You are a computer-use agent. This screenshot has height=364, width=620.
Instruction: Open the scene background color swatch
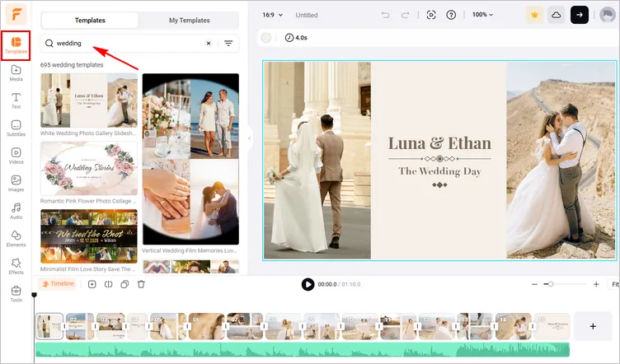point(266,38)
